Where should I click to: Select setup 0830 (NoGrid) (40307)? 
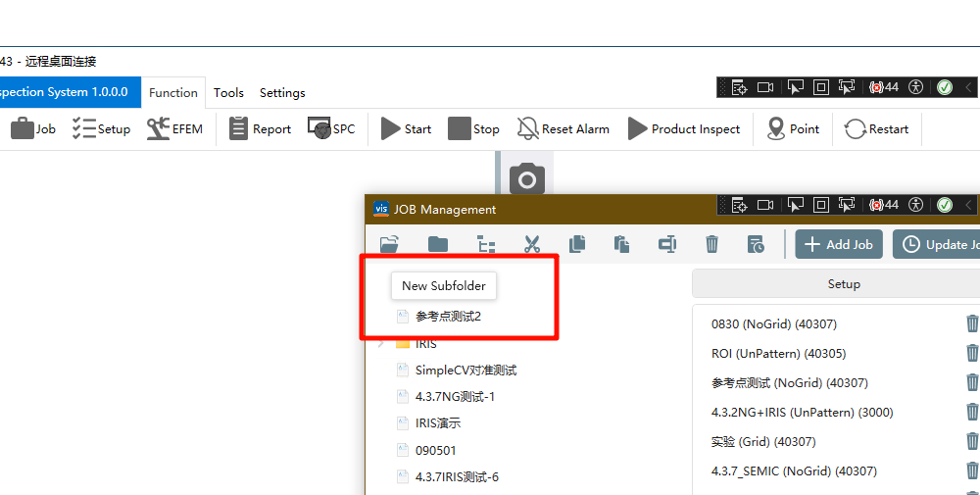pos(774,323)
